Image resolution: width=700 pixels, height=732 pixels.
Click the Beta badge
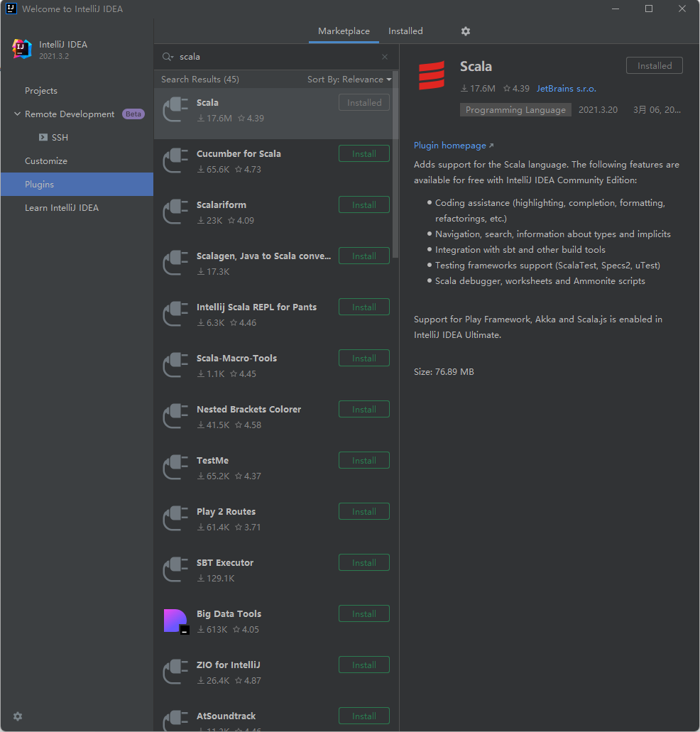point(133,114)
